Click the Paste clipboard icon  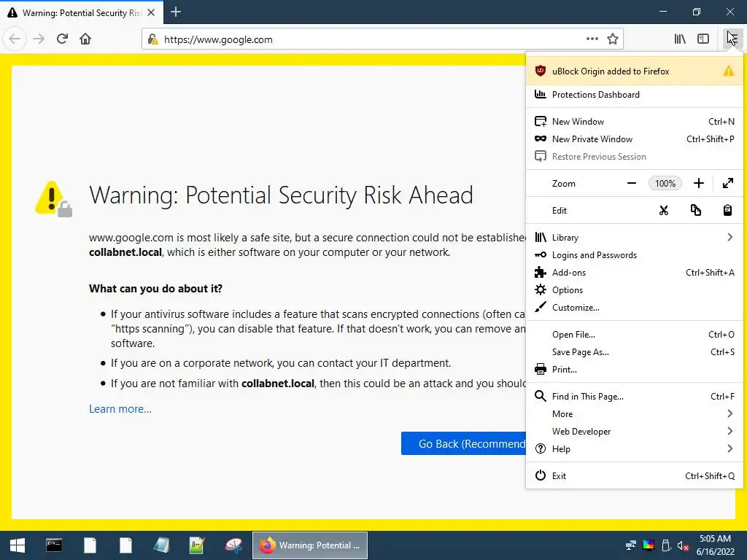727,211
